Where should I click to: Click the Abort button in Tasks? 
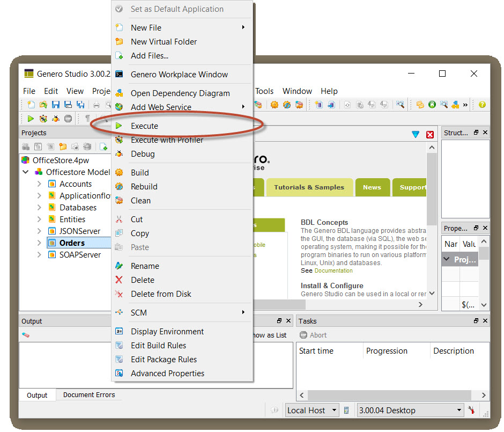tap(313, 335)
